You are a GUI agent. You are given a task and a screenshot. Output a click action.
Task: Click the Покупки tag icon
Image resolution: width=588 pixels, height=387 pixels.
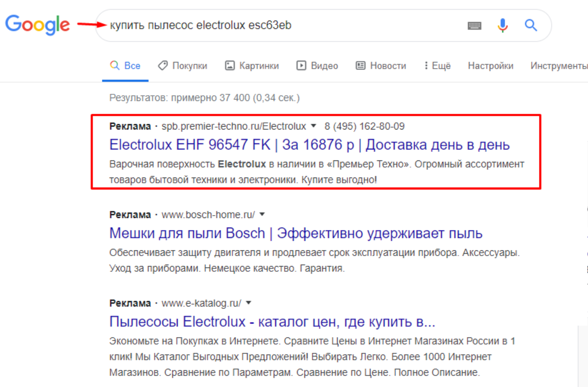tap(163, 66)
